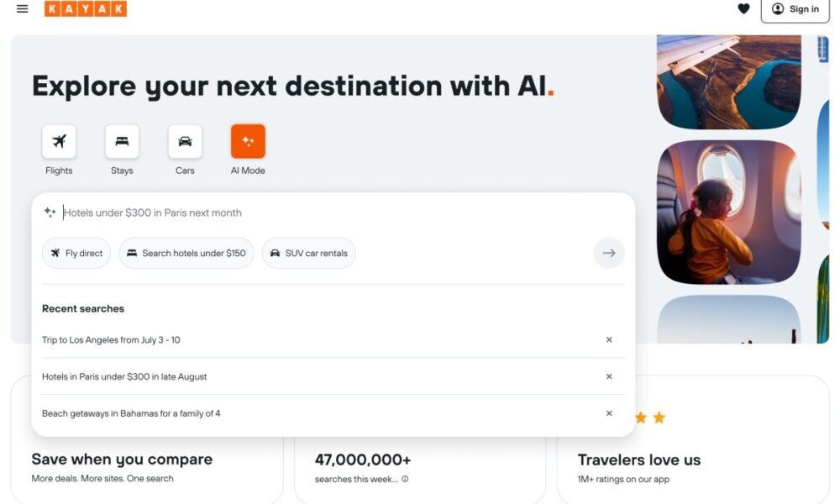Screen dimensions: 840x504
Task: Click the KAYAK logo
Action: click(86, 9)
